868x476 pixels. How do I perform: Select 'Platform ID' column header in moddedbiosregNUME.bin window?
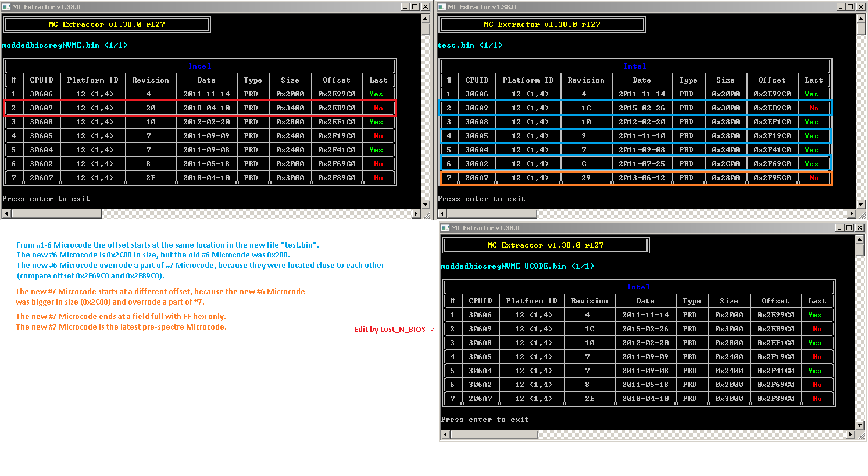coord(92,80)
